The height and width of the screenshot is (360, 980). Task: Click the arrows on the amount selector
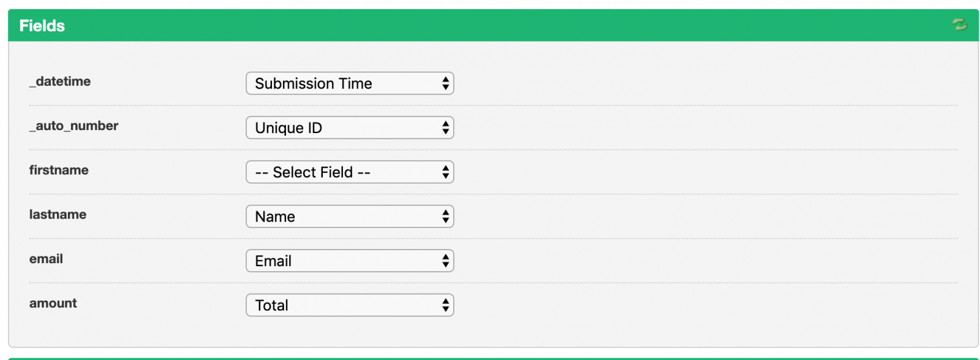tap(445, 305)
